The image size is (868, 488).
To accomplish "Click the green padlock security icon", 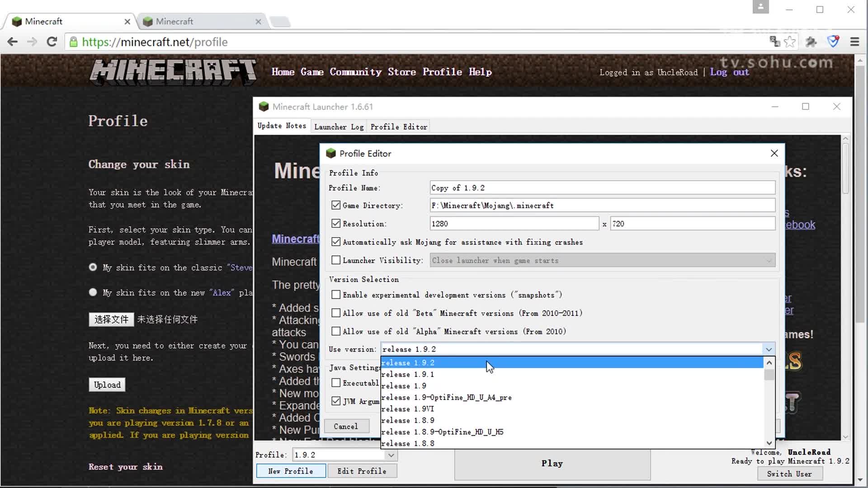I will coord(73,42).
